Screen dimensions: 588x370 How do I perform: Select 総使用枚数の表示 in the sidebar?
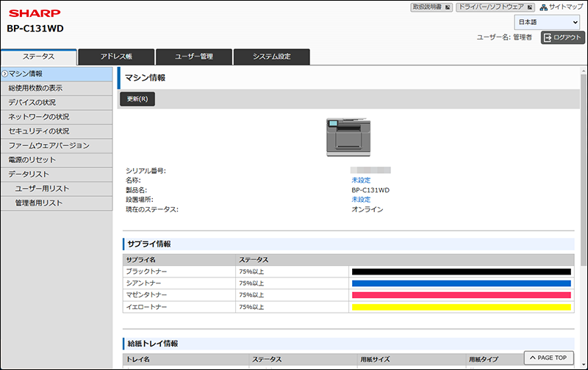coord(57,88)
